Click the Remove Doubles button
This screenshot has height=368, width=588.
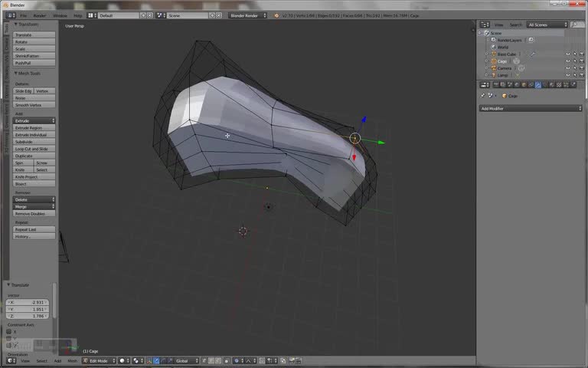(34, 213)
